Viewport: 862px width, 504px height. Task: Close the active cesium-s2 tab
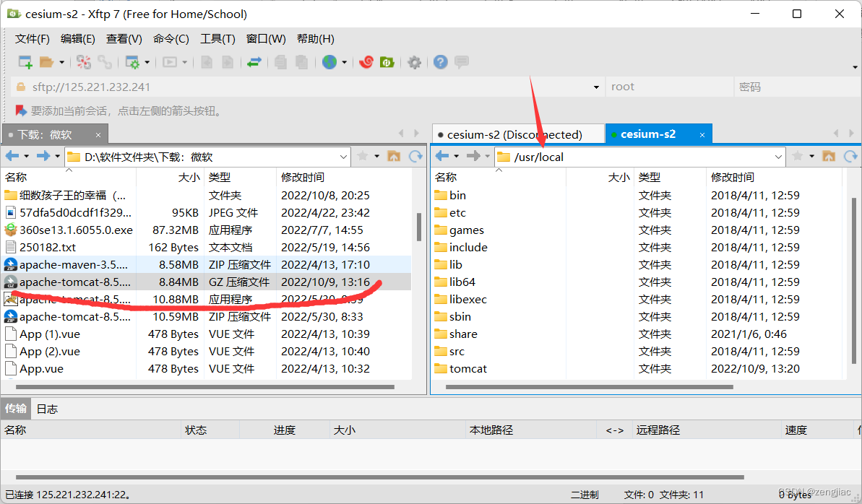click(x=702, y=135)
